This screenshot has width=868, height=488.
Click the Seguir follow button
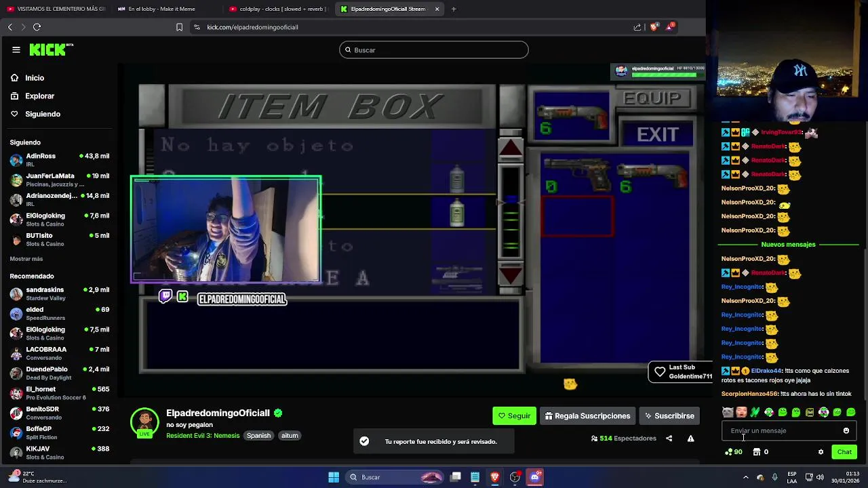click(514, 415)
